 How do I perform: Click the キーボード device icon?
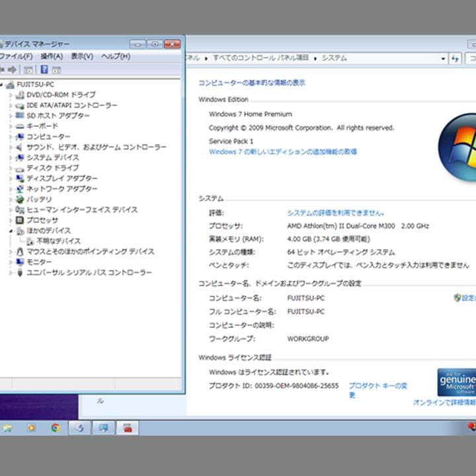20,126
